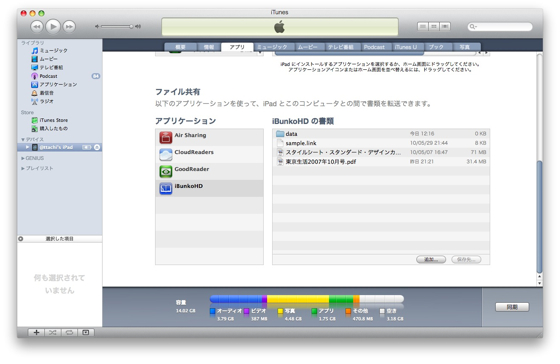This screenshot has height=364, width=560.
Task: Switch to the Podcast tab
Action: click(374, 47)
